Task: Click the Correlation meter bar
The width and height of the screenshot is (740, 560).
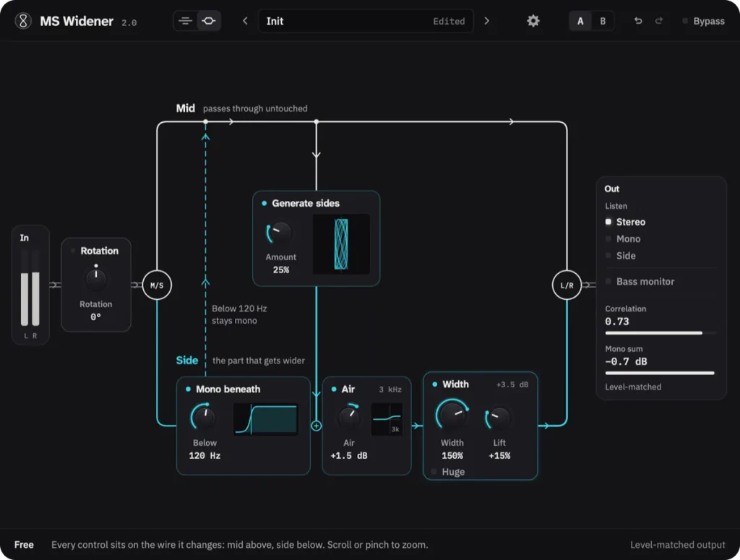Action: tap(661, 333)
